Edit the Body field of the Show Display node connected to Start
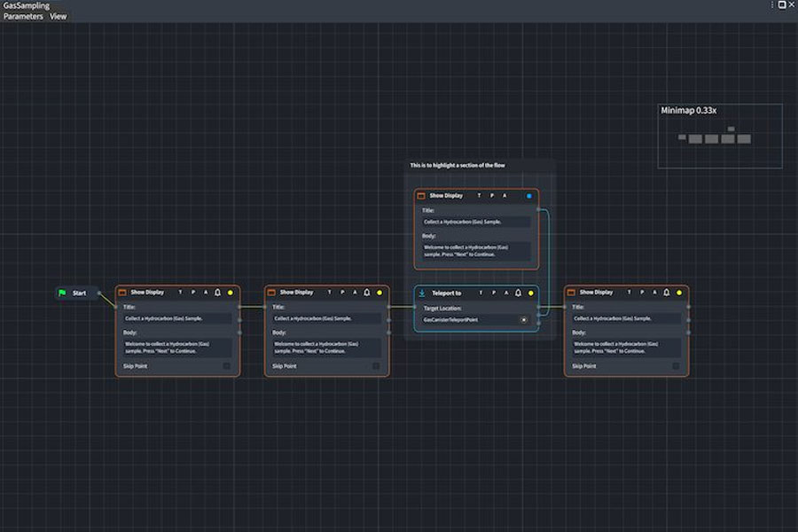The image size is (798, 532). [177, 348]
